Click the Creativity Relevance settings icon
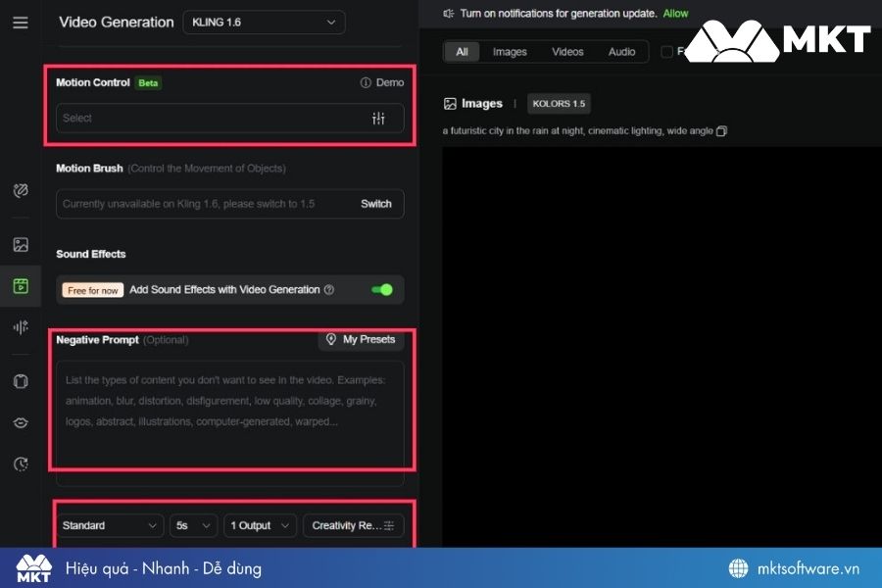Viewport: 882px width, 588px height. tap(389, 526)
